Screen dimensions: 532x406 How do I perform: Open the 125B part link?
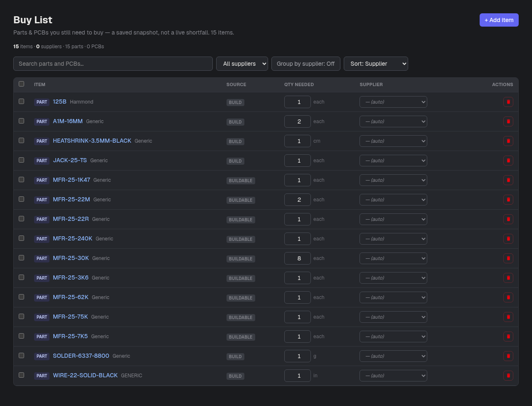59,101
